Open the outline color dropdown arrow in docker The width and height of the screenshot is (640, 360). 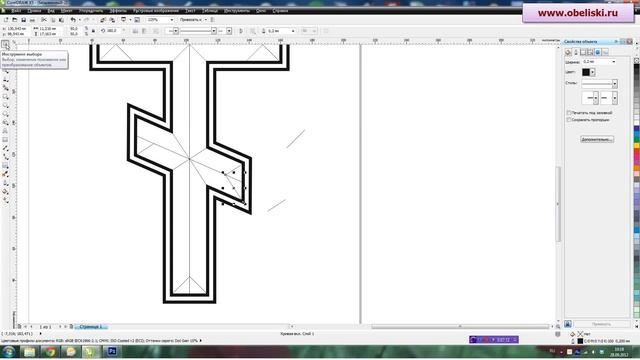593,72
